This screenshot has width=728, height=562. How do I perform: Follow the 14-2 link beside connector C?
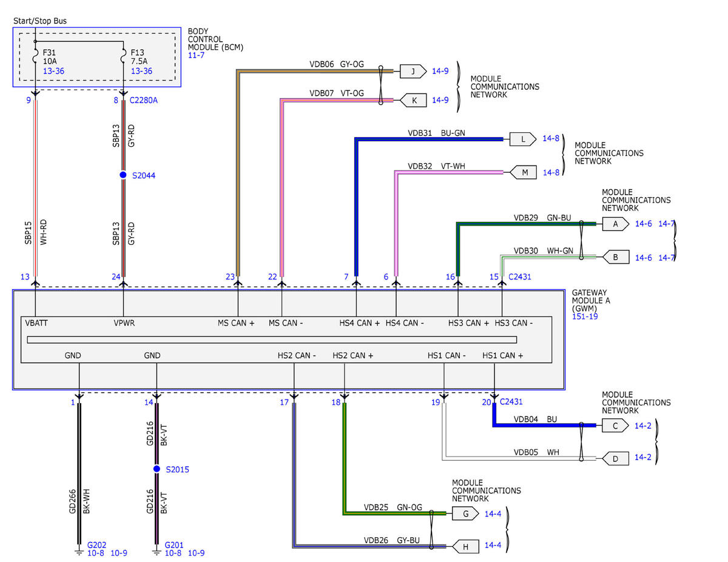642,426
